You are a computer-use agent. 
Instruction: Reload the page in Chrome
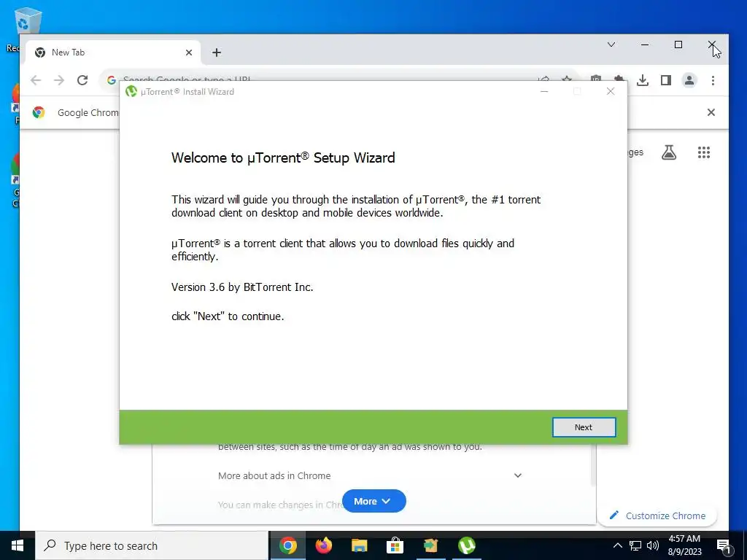point(82,80)
